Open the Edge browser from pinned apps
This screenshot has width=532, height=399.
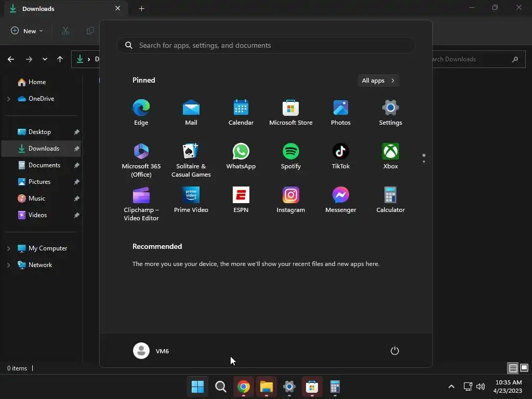click(x=141, y=113)
